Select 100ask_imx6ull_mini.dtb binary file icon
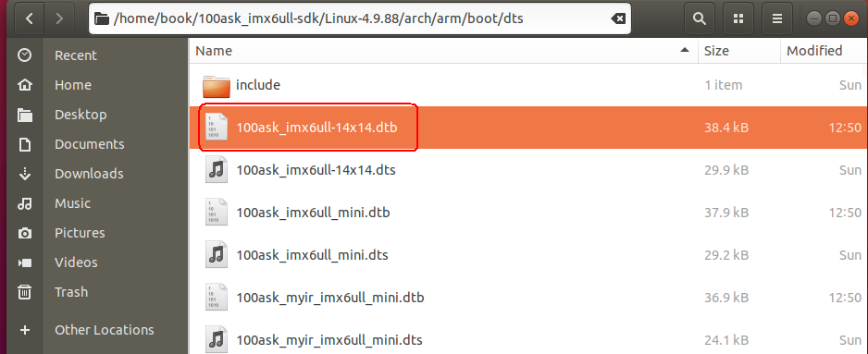Image resolution: width=868 pixels, height=354 pixels. [x=216, y=213]
